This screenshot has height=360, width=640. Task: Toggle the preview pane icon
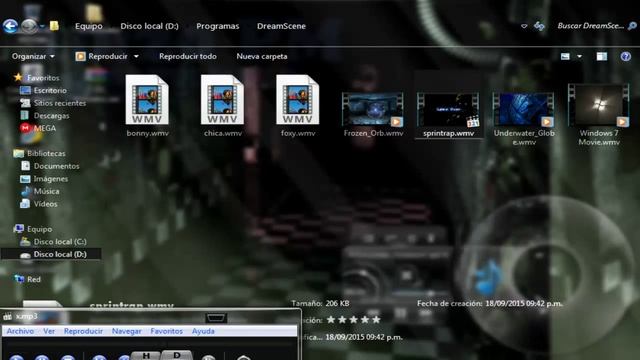pos(602,56)
